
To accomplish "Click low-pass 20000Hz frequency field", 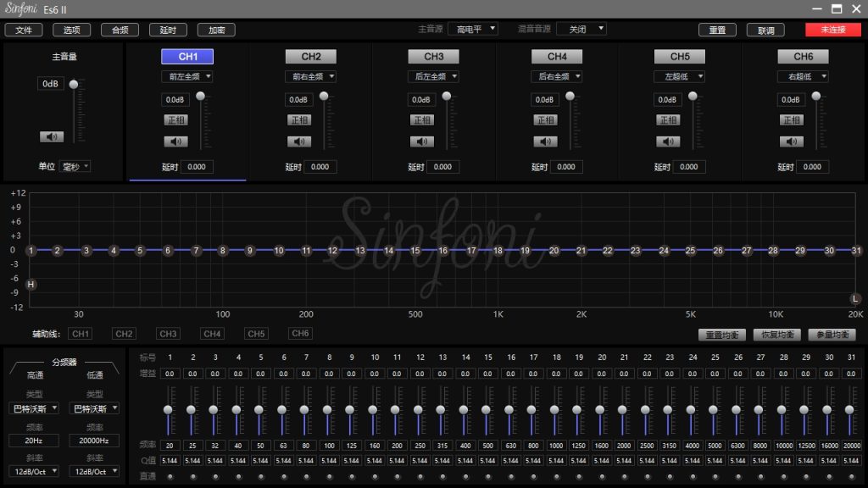I will click(x=94, y=441).
